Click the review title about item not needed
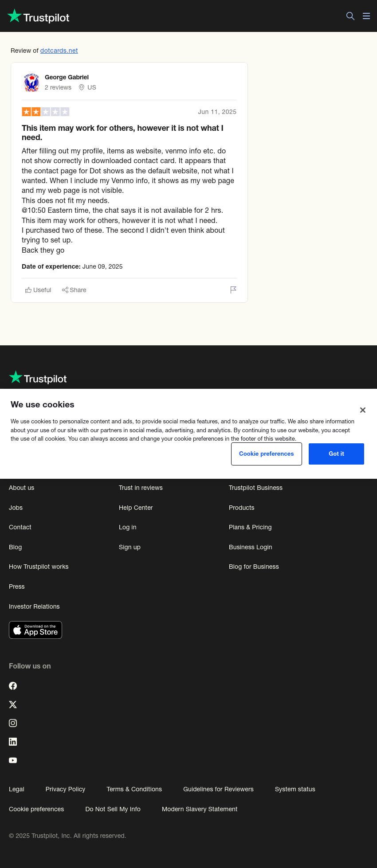377x868 pixels. point(122,133)
